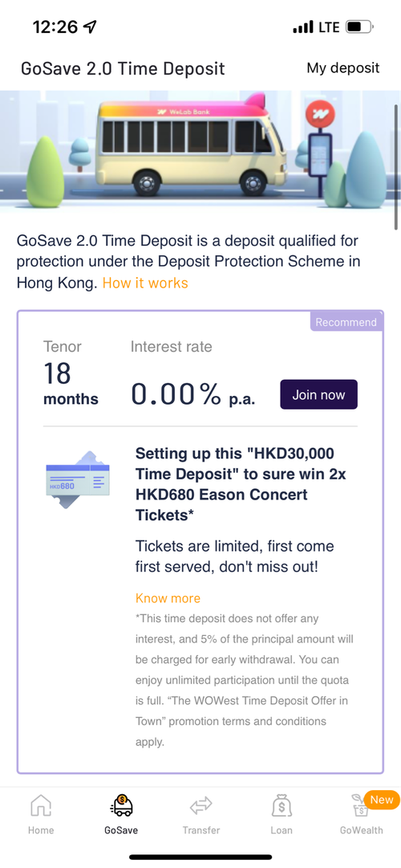Tap the 0.00% p.a. interest rate
The height and width of the screenshot is (868, 401).
(193, 394)
